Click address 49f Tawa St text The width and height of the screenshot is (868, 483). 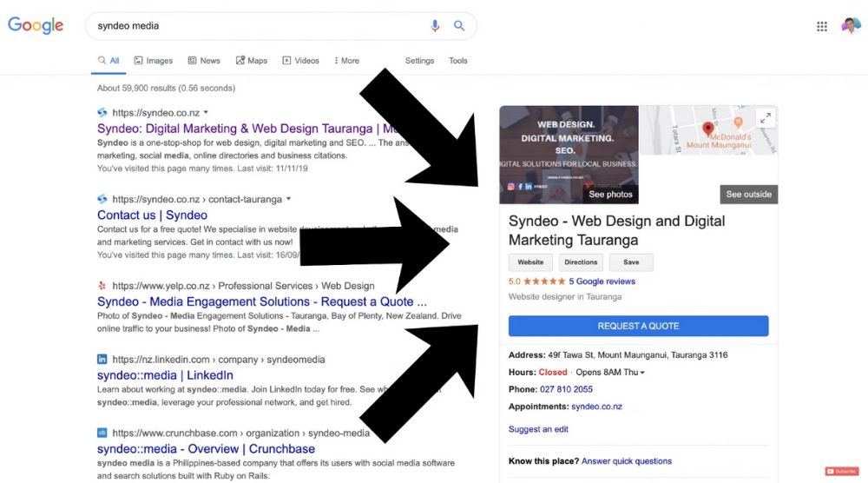point(638,355)
